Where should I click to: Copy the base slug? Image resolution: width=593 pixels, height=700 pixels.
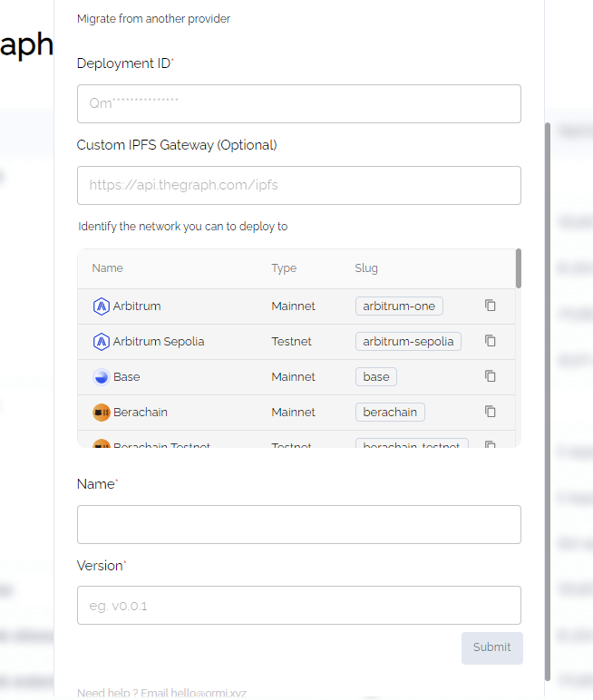click(x=491, y=376)
